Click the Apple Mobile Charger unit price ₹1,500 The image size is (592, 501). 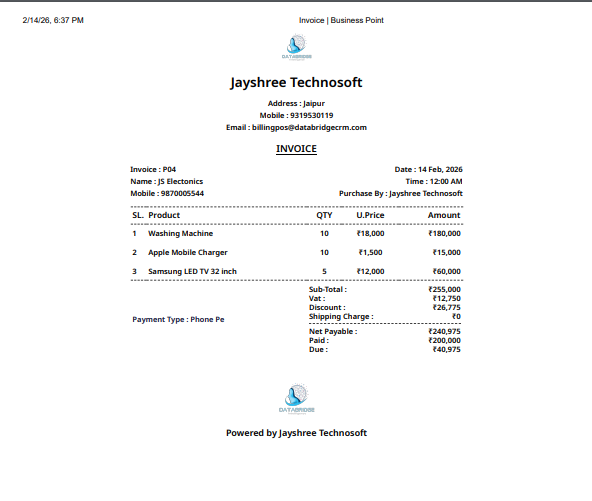click(370, 253)
